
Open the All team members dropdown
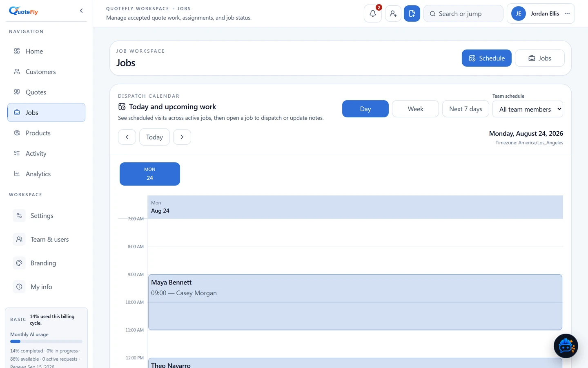coord(528,109)
